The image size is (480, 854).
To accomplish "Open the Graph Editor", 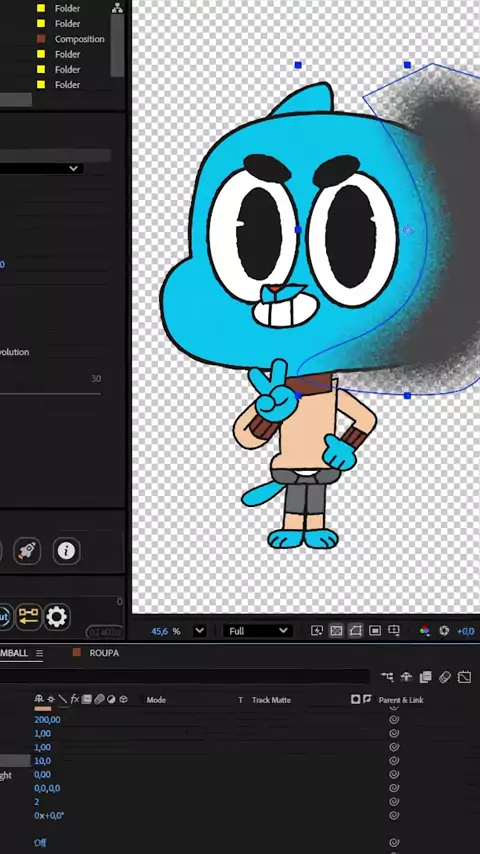I will click(464, 676).
